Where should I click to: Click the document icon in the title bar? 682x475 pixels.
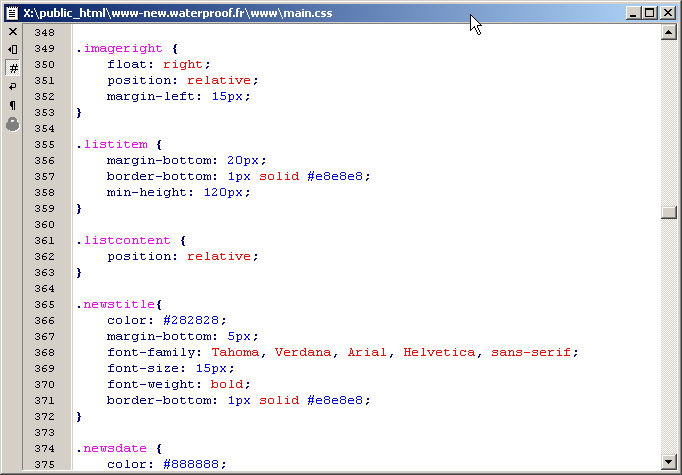tap(12, 13)
